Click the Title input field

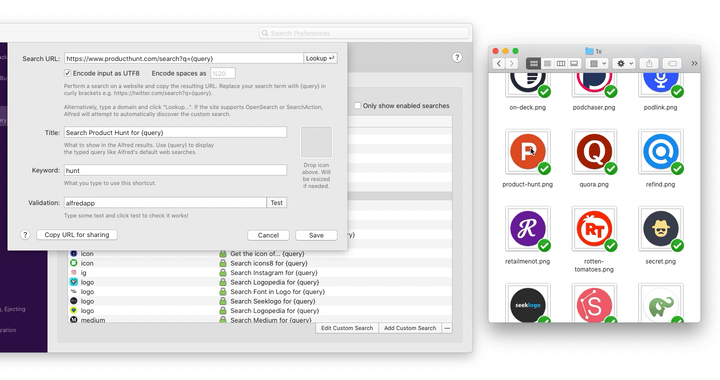(x=175, y=132)
